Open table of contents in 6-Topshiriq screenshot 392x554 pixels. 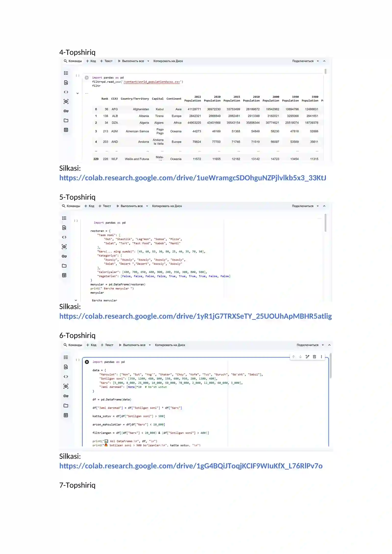[x=66, y=357]
